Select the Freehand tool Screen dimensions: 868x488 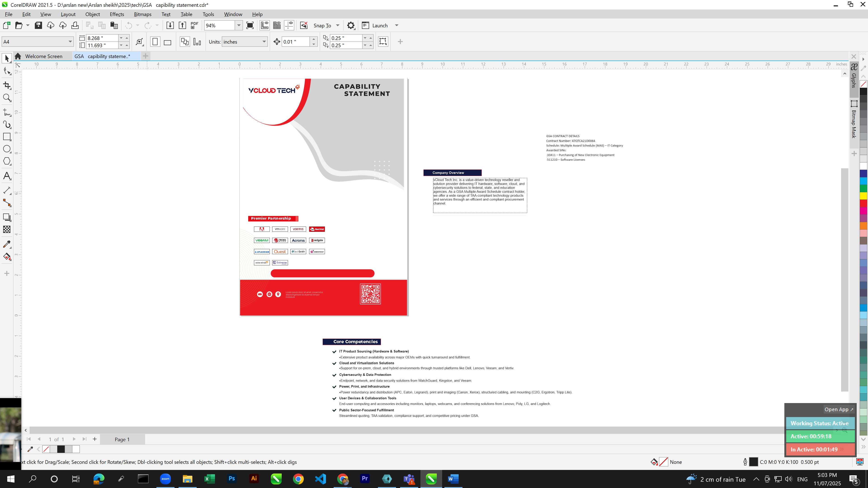pos(7,112)
